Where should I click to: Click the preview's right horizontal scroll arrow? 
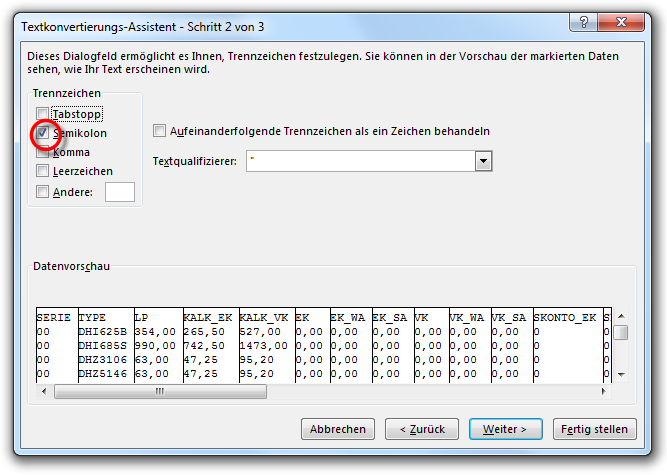605,392
